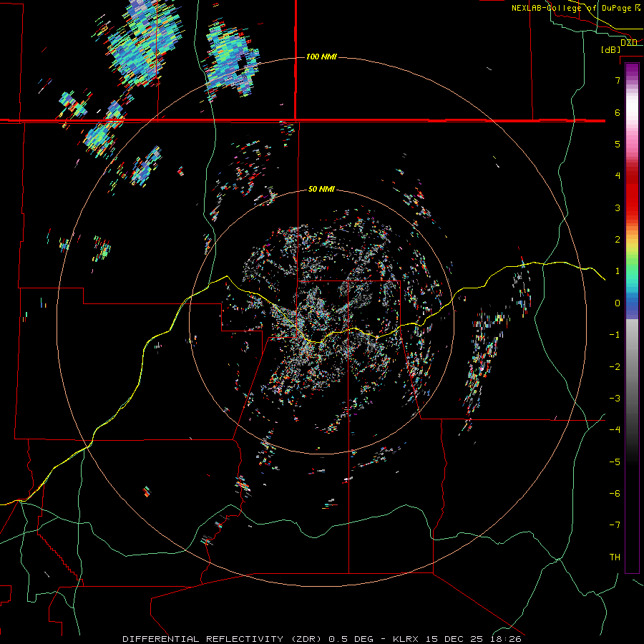The width and height of the screenshot is (644, 644).
Task: Click the positive 3 value on the dB scale
Action: pyautogui.click(x=618, y=208)
